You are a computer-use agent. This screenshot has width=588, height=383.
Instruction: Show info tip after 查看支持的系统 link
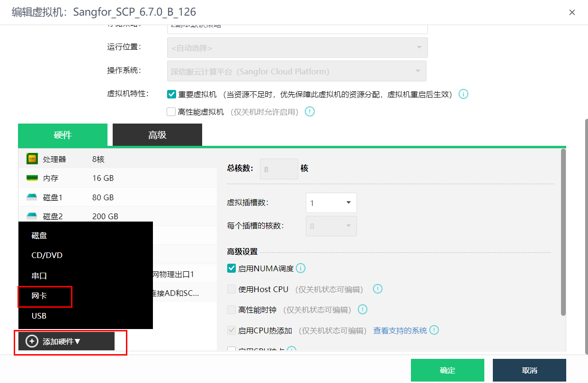(x=434, y=330)
